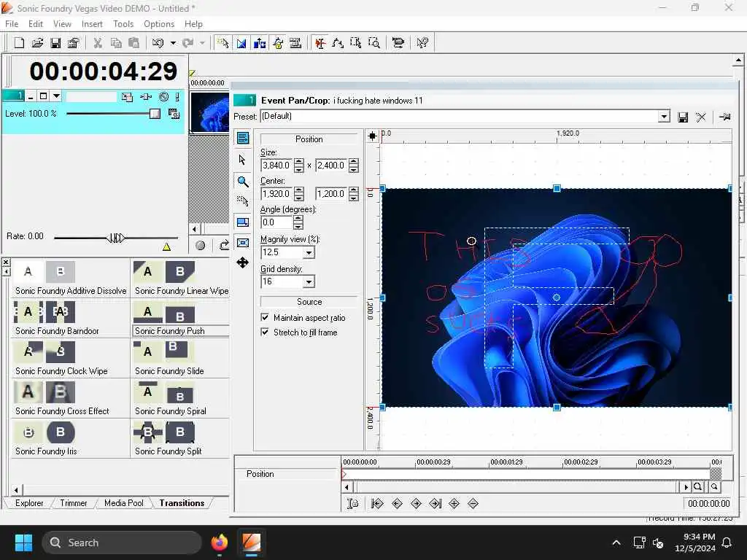
Task: Click the Position section header button
Action: pyautogui.click(x=309, y=139)
